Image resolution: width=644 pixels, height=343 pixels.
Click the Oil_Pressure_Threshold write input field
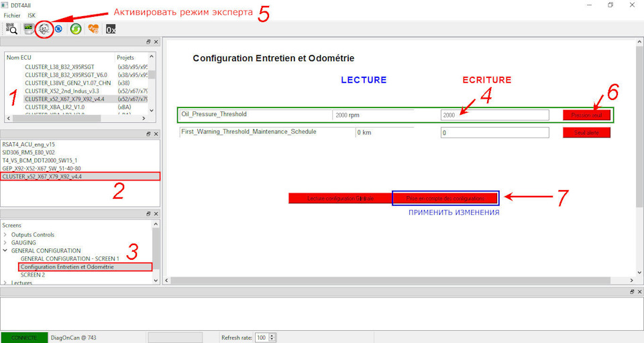(494, 115)
